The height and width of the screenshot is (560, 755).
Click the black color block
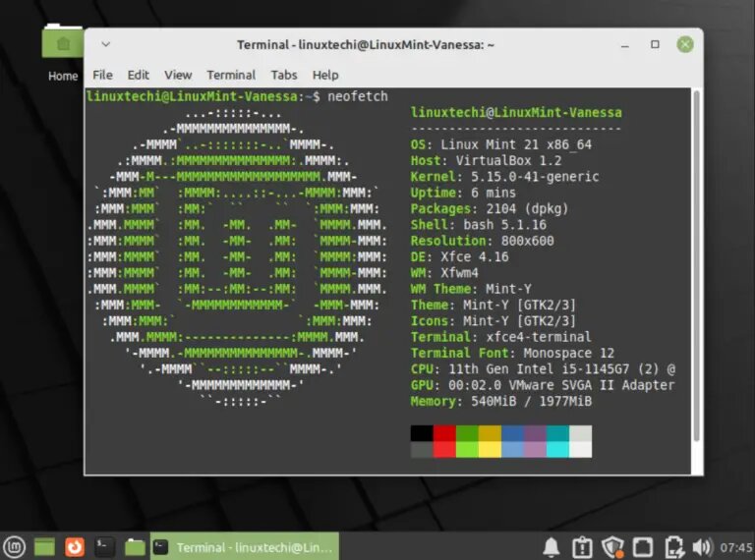[422, 433]
